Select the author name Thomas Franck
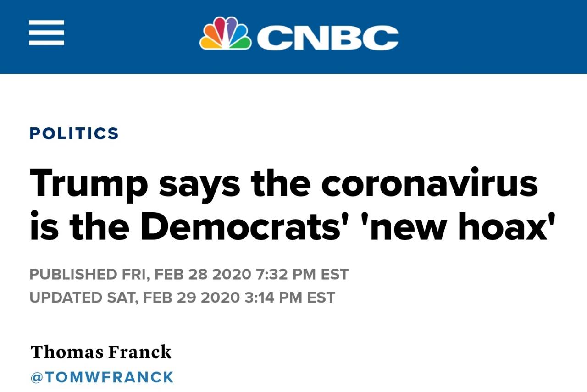The height and width of the screenshot is (392, 587). [101, 352]
